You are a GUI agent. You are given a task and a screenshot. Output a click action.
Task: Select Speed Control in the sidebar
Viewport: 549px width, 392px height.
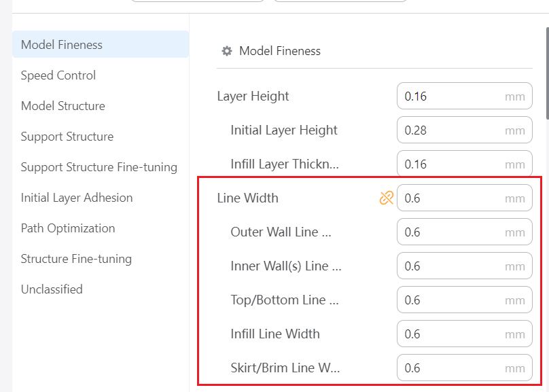point(57,75)
